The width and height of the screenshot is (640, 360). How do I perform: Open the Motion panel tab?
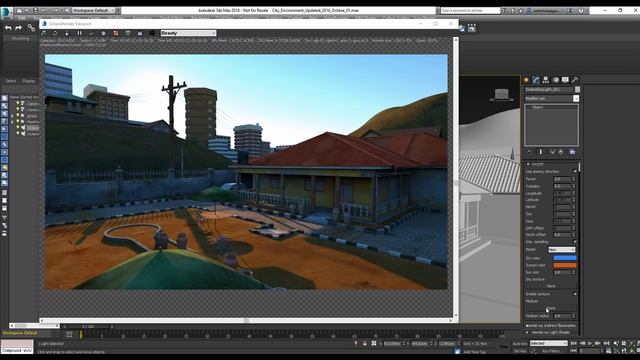[556, 80]
